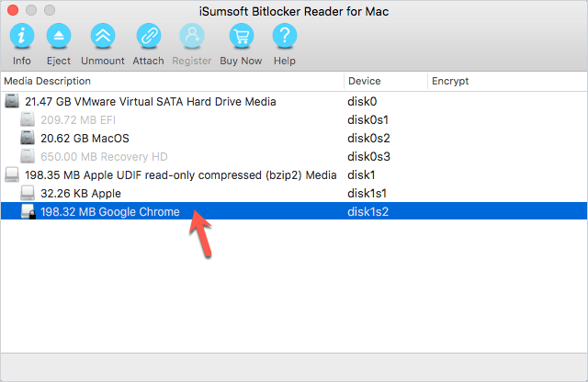Open the Help question mark icon
588x382 pixels.
point(285,36)
